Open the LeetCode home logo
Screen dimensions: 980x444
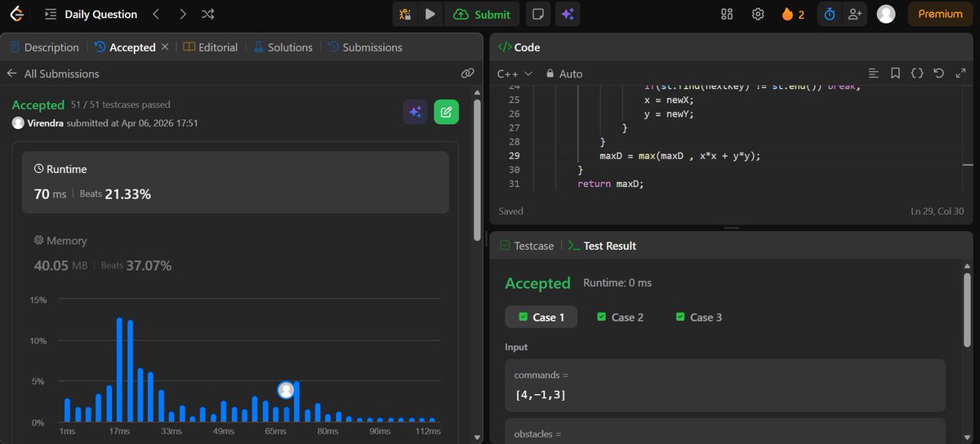point(16,14)
